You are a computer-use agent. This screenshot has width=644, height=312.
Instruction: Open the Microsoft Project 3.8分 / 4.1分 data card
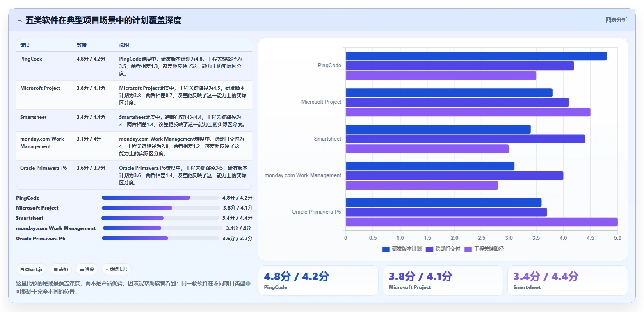coord(443,280)
